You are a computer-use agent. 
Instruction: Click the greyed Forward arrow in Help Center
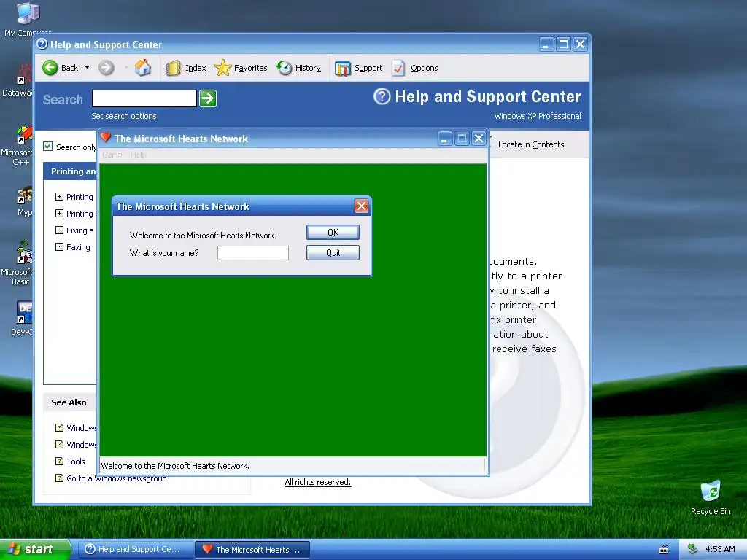click(x=107, y=68)
